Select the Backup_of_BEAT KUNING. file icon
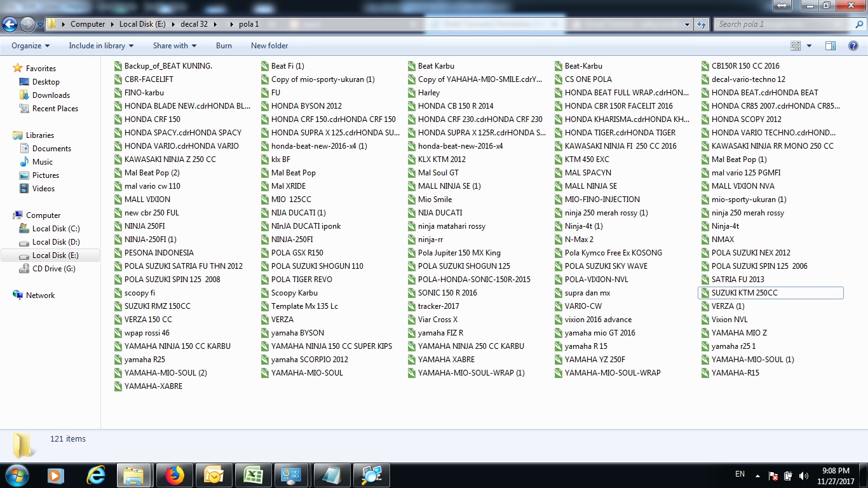The image size is (868, 488). tap(118, 66)
